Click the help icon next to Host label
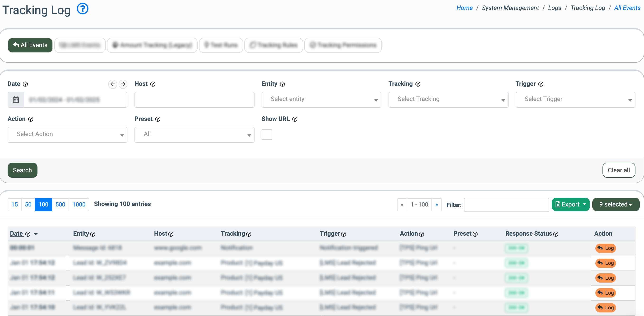Image resolution: width=644 pixels, height=316 pixels. coord(153,84)
